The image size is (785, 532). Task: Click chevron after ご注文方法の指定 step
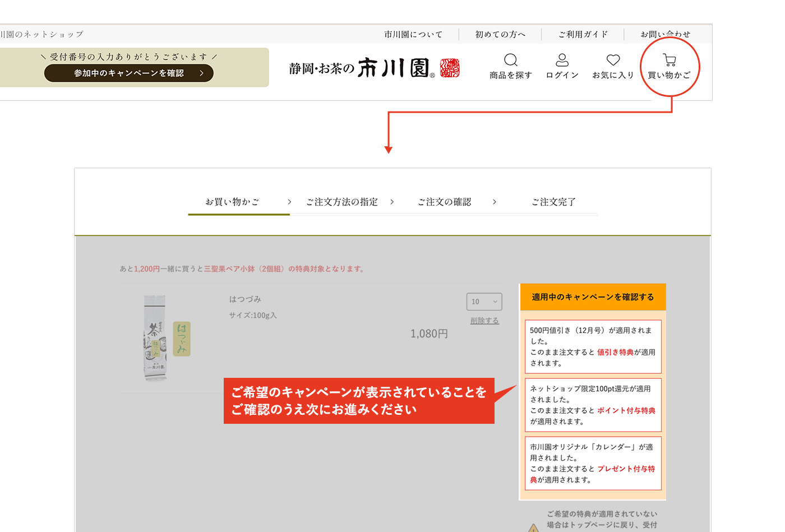(392, 202)
